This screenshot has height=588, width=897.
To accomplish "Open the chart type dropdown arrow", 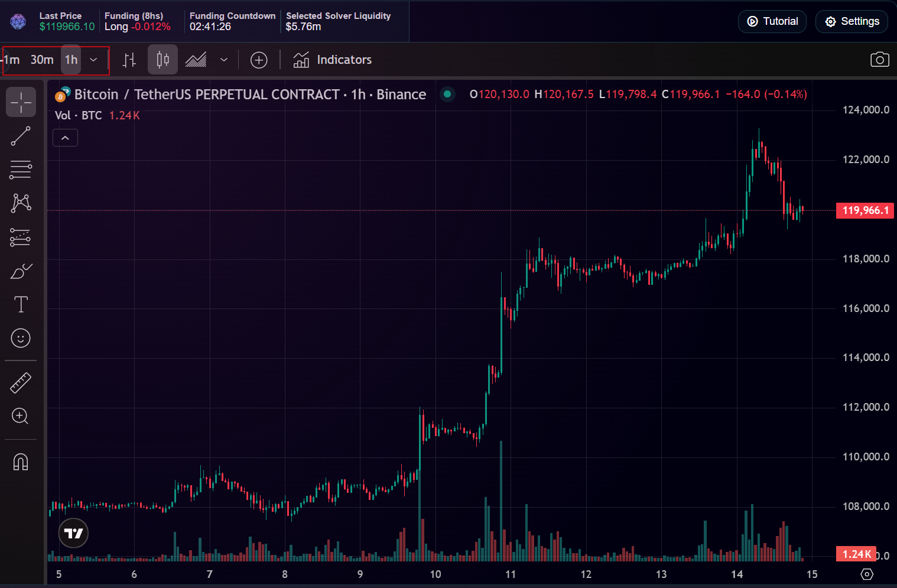I will [x=224, y=60].
